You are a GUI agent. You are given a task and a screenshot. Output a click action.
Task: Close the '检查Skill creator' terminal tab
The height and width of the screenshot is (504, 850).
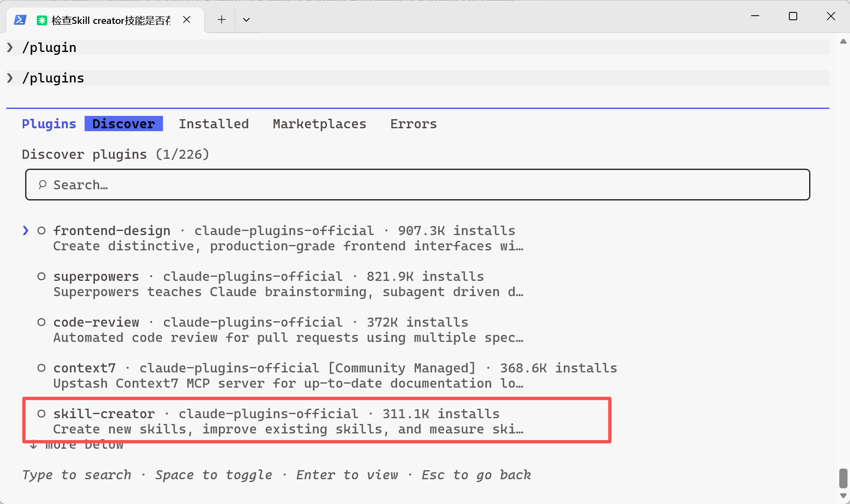point(187,20)
